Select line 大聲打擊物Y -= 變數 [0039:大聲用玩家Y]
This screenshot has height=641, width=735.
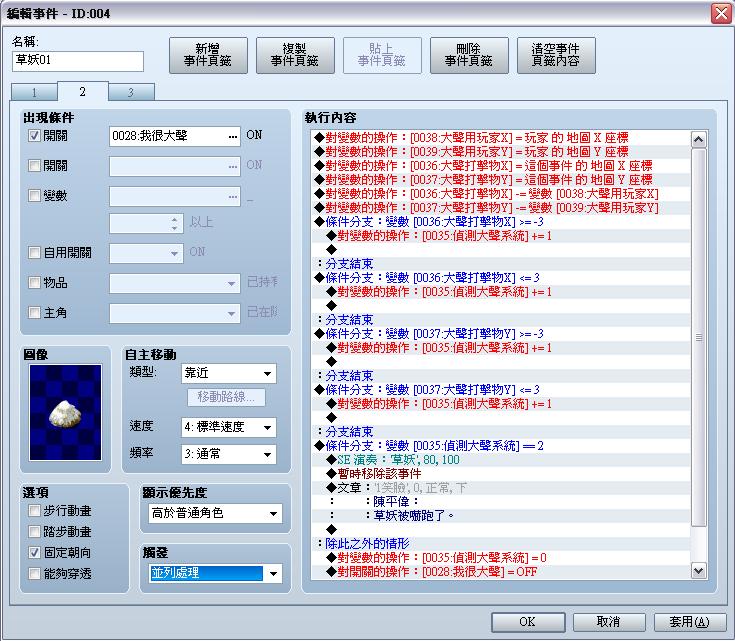pyautogui.click(x=501, y=208)
